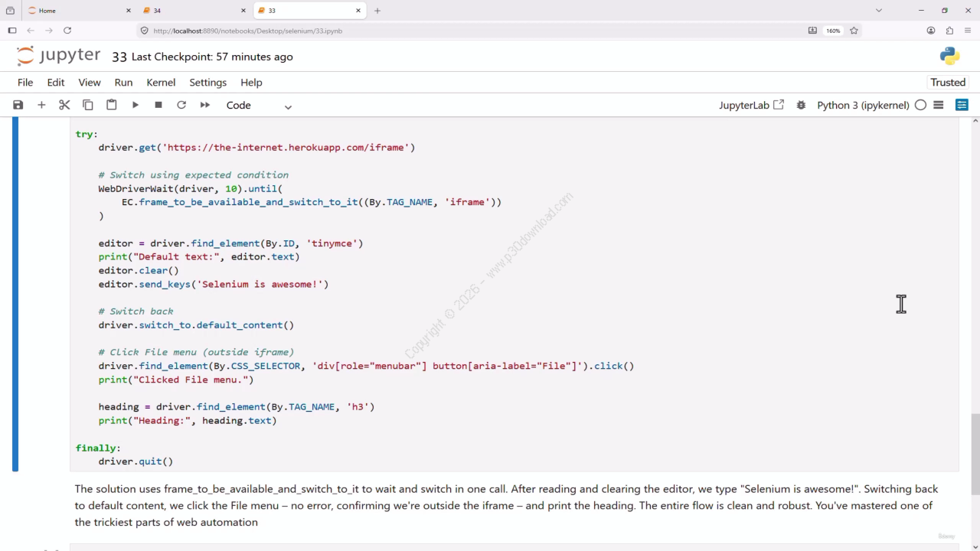Screen dimensions: 980x551
Task: Click the line editor.clear()
Action: pyautogui.click(x=139, y=270)
